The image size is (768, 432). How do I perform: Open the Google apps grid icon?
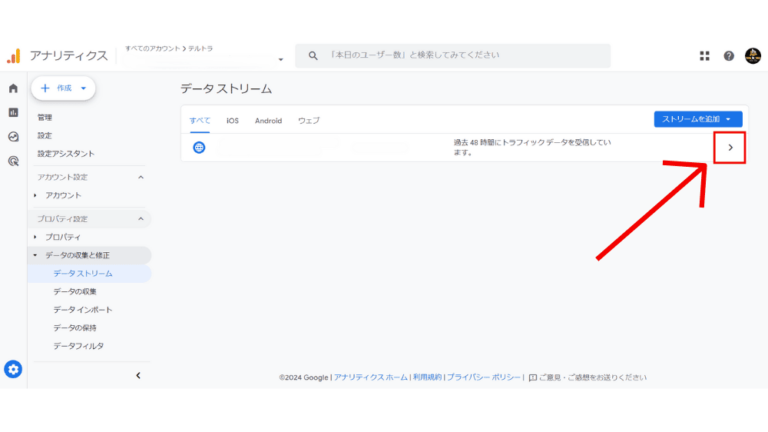(x=705, y=56)
